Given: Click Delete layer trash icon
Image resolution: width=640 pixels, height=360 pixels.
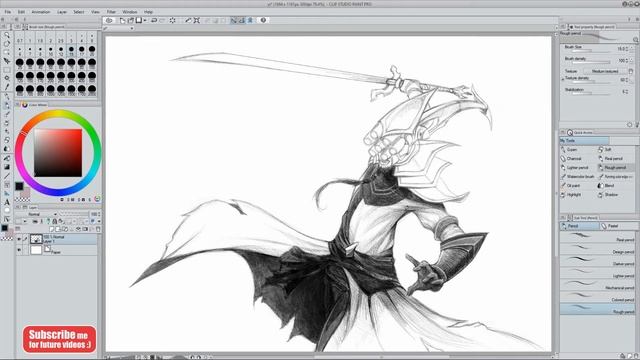Looking at the screenshot, I should 98,229.
